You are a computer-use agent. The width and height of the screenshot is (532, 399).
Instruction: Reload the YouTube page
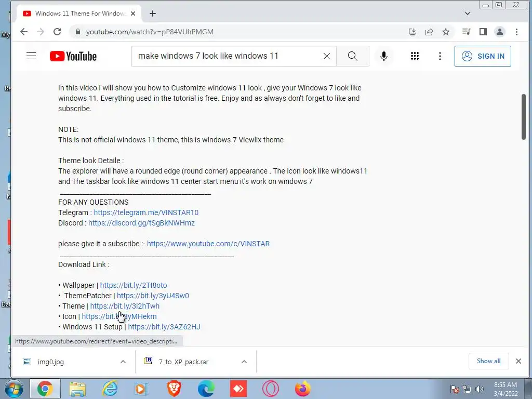click(57, 32)
